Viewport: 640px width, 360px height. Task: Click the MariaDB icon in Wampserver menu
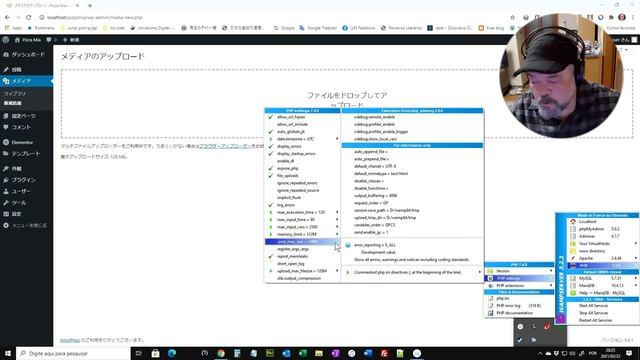pyautogui.click(x=573, y=286)
